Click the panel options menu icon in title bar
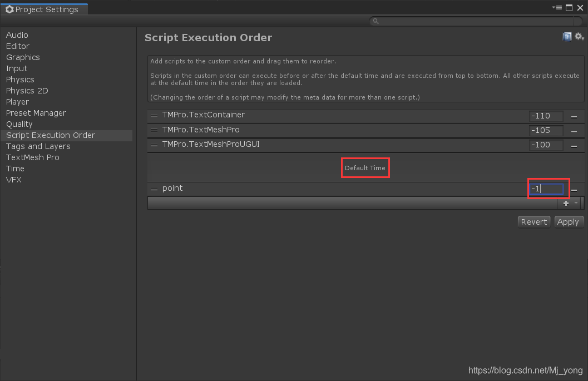The image size is (588, 381). click(x=557, y=7)
